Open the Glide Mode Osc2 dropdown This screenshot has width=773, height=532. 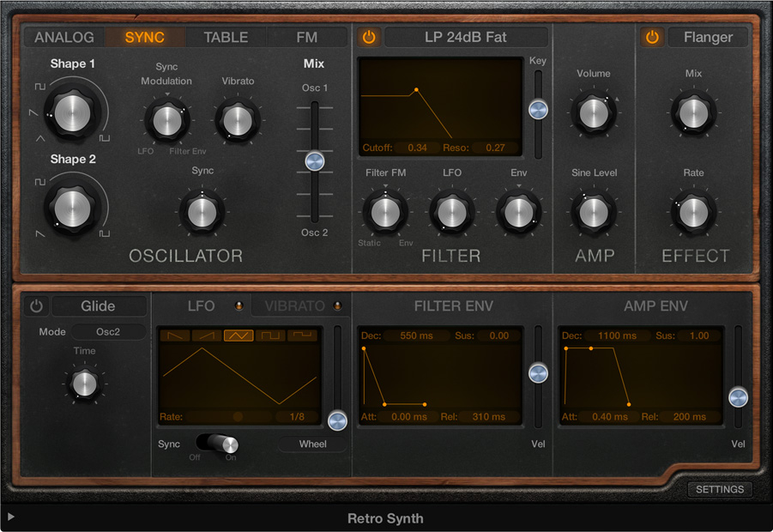point(107,332)
